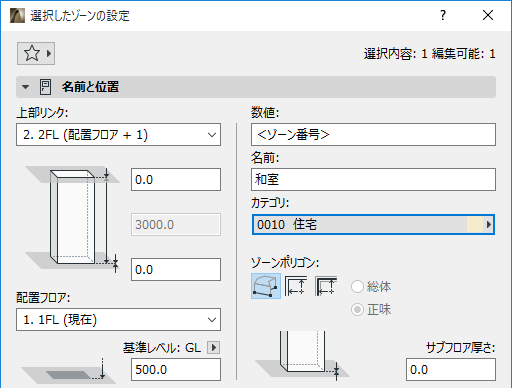
Task: Click the 上部リンク: label
Action: coord(42,113)
